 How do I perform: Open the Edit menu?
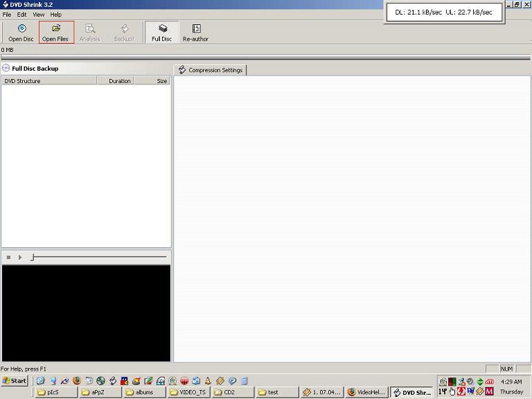(x=21, y=15)
